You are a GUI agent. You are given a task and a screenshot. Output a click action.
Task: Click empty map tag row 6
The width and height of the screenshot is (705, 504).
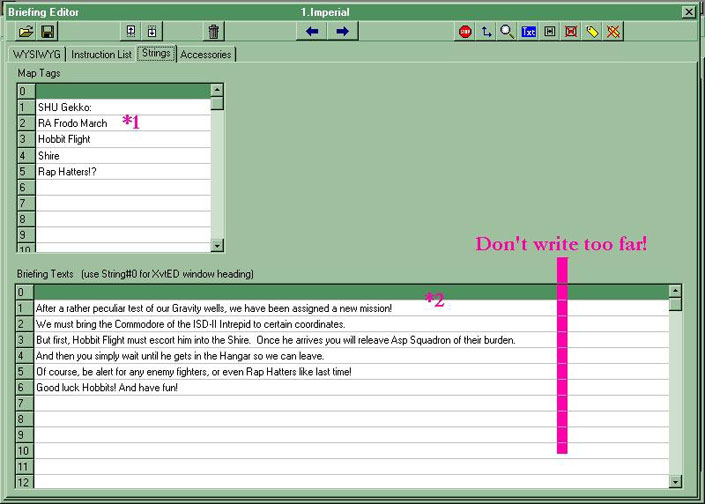click(x=123, y=187)
